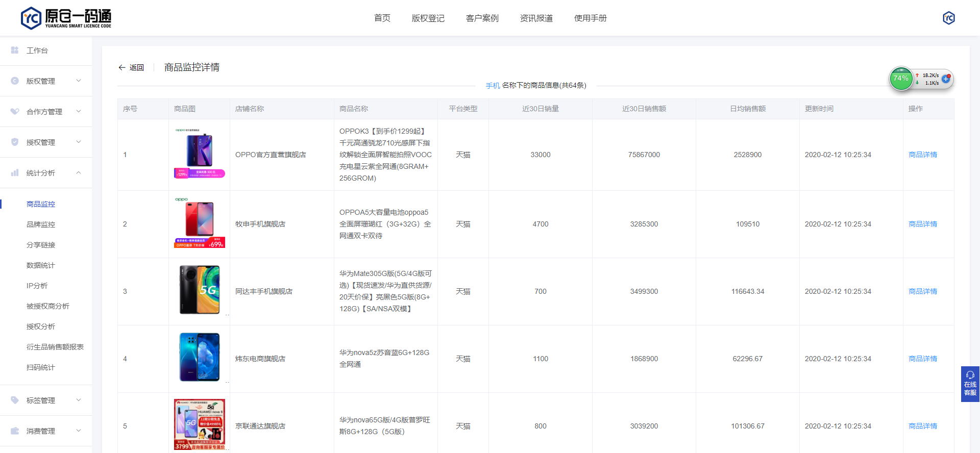Click the 标签管理 tag icon
The image size is (980, 453).
coord(15,400)
